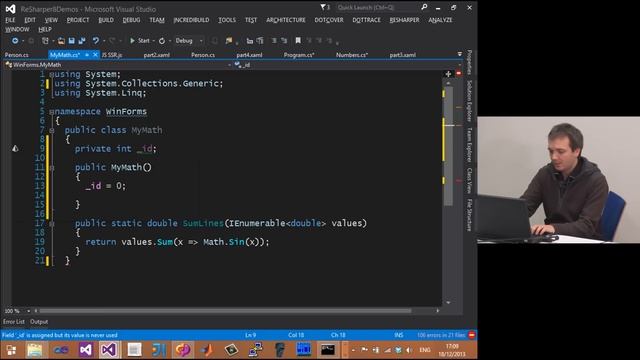Open the VIEW menu

coord(51,20)
